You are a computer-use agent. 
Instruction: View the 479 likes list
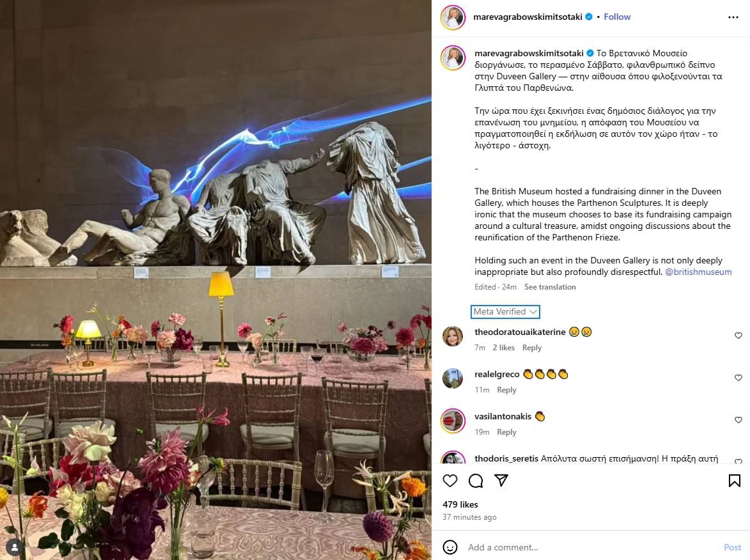[x=460, y=504]
